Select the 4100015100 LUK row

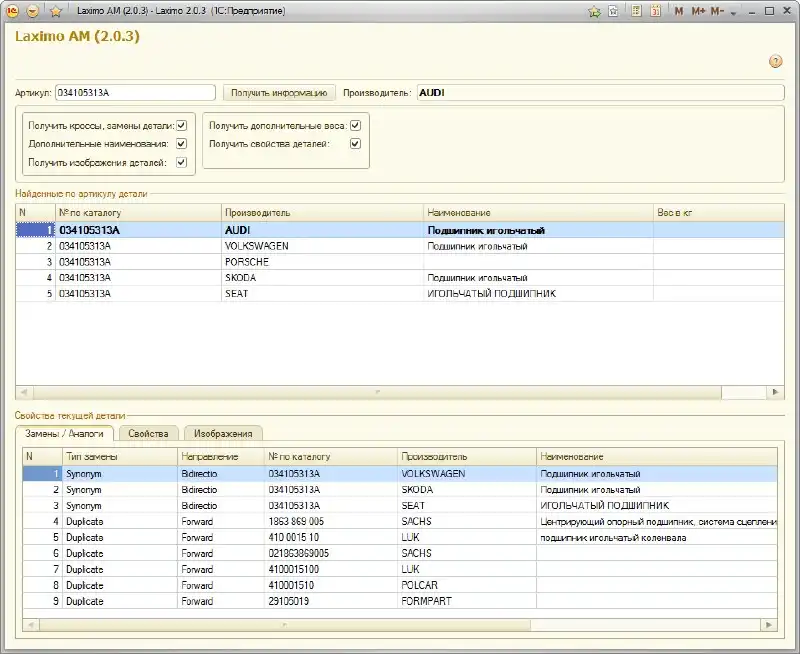point(400,569)
